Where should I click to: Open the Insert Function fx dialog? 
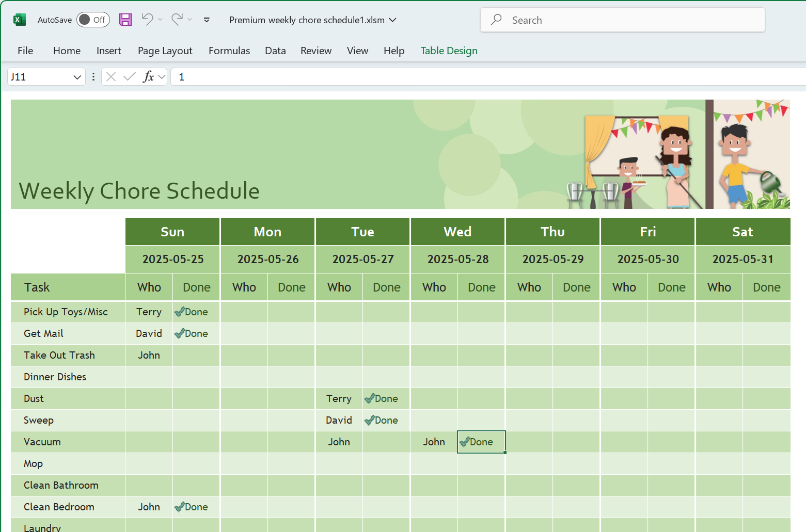[148, 77]
